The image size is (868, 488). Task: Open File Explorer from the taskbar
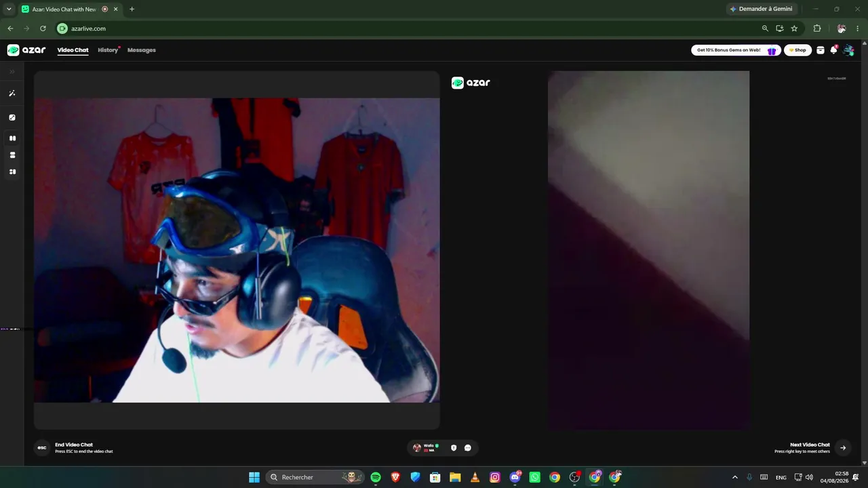pyautogui.click(x=455, y=477)
